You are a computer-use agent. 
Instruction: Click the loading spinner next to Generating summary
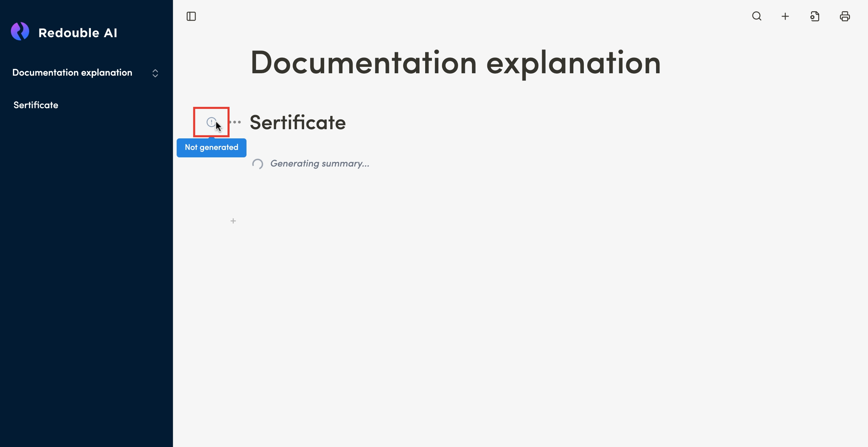(258, 164)
